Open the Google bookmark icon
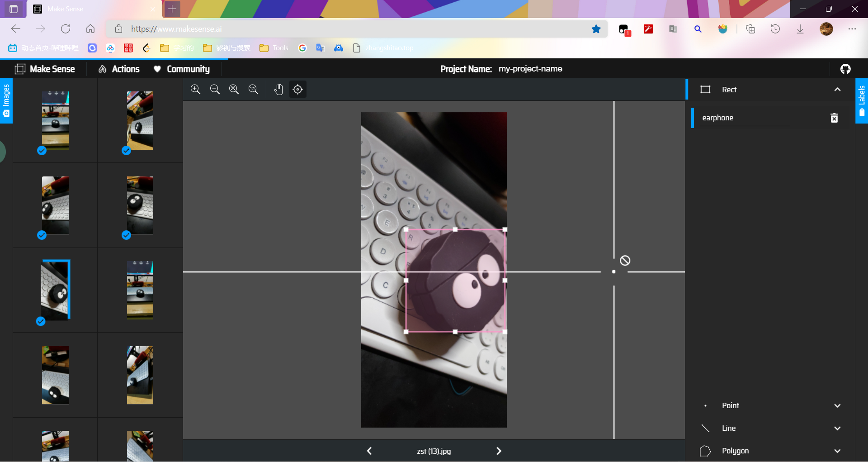 (x=302, y=48)
